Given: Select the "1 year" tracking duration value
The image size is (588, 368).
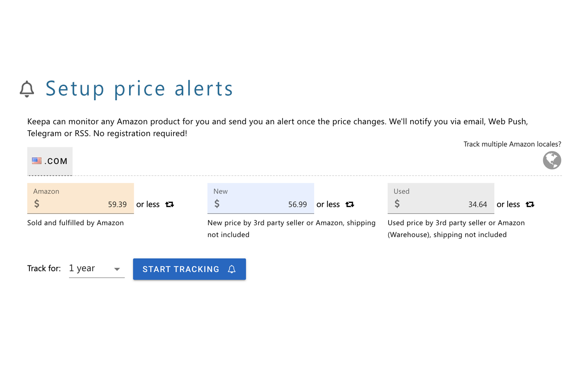Looking at the screenshot, I should pos(82,268).
